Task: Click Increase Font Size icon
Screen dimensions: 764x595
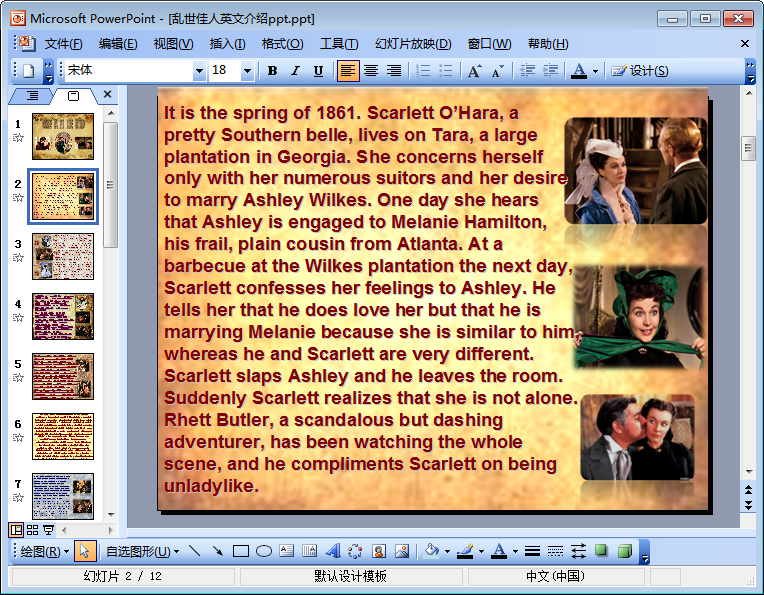Action: [475, 71]
